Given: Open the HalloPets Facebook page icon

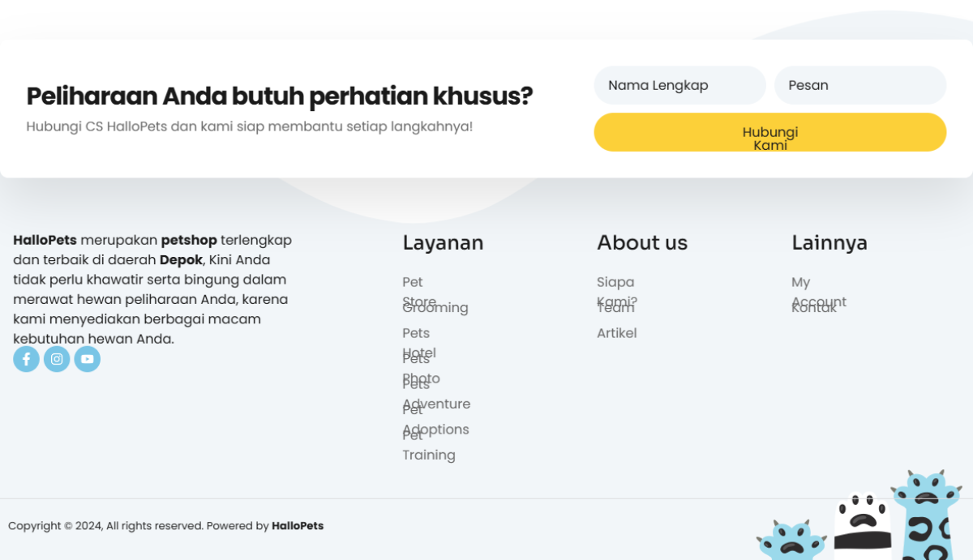Looking at the screenshot, I should tap(26, 359).
